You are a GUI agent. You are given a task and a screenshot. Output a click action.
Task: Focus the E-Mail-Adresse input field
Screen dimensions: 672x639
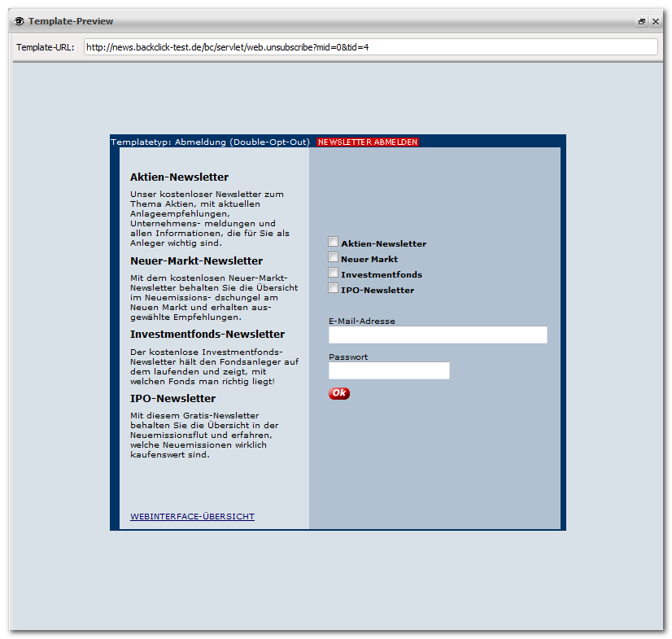[x=438, y=335]
